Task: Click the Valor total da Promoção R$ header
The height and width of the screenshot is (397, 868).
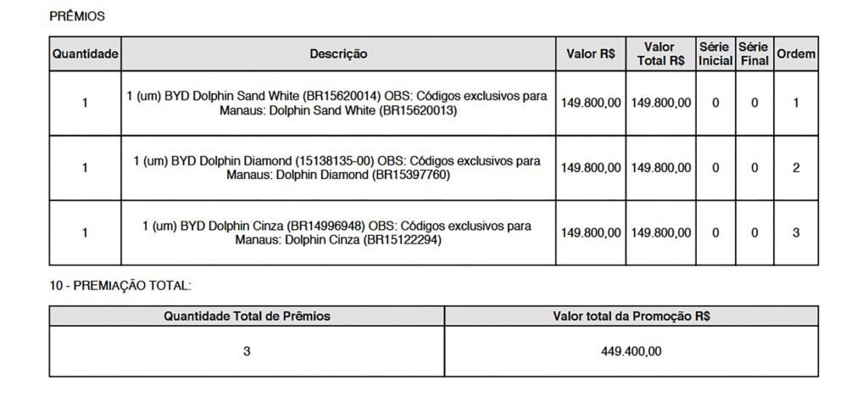Action: (x=631, y=316)
